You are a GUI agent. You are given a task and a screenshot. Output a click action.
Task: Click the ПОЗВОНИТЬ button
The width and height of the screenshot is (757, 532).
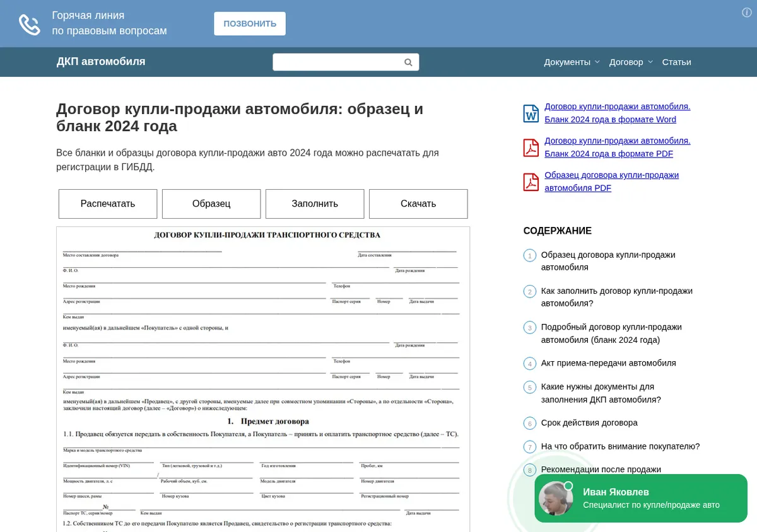pyautogui.click(x=250, y=23)
